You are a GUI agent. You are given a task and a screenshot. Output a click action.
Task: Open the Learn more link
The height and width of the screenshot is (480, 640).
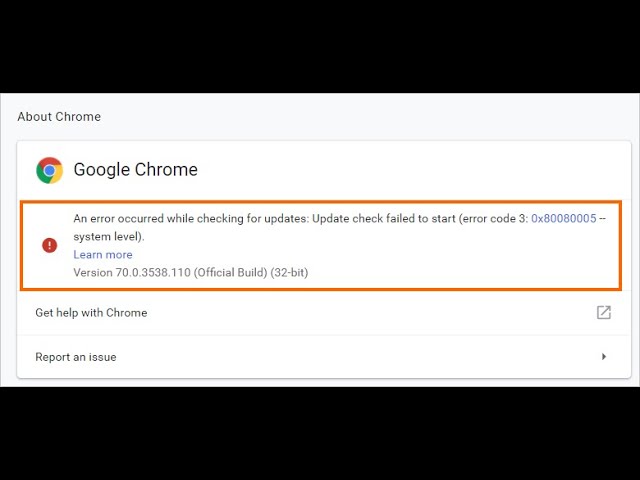(102, 255)
